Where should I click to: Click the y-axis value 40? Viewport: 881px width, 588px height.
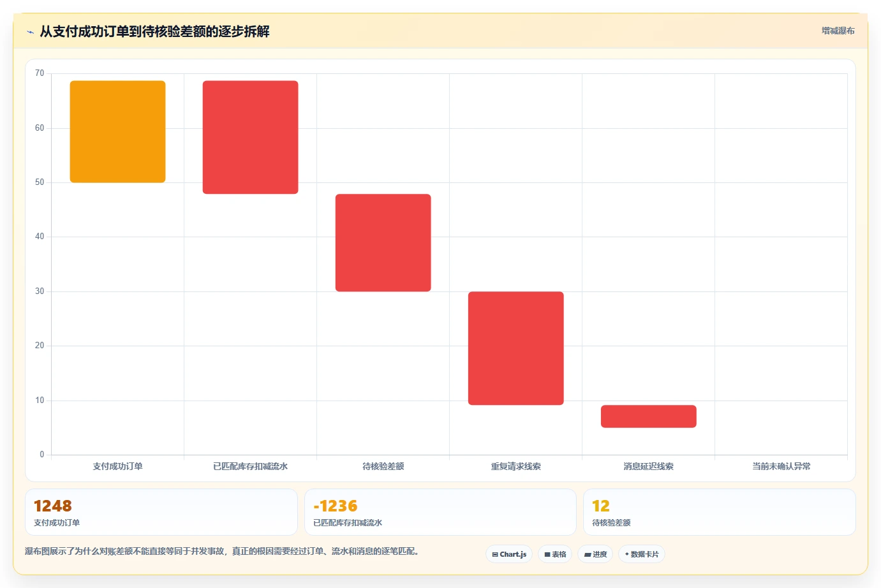point(40,237)
